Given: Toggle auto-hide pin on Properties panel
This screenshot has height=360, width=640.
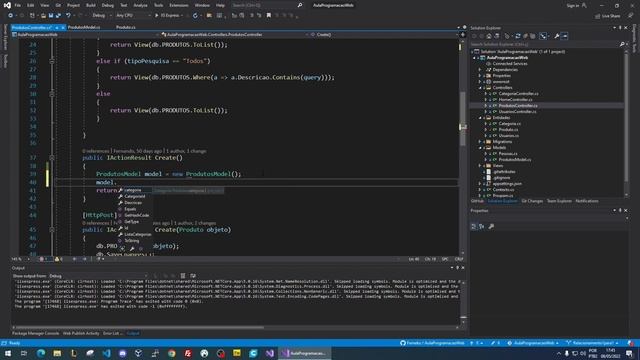Looking at the screenshot, I should (x=620, y=211).
